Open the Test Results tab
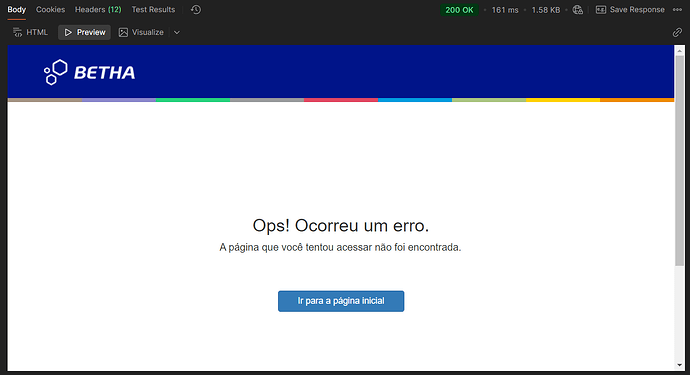 point(153,10)
